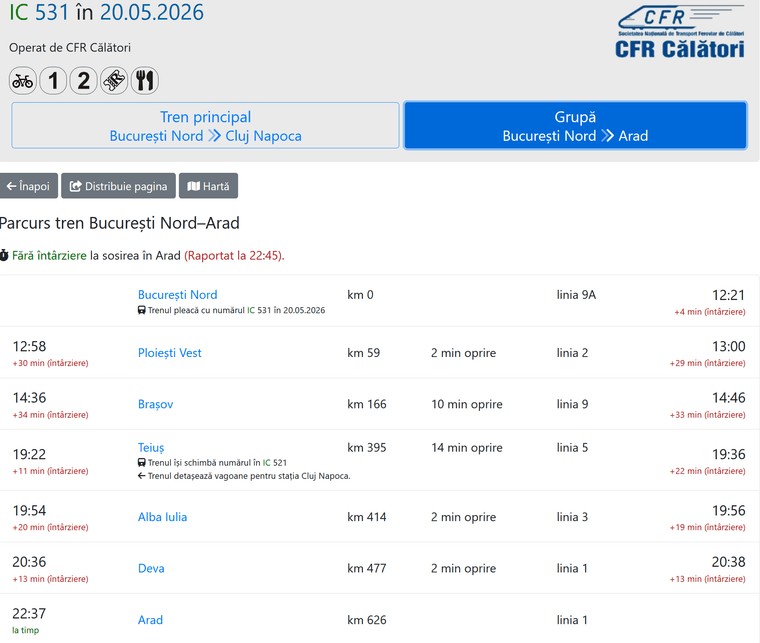Click departure time 13:00 at Ploiești Vest

click(x=728, y=346)
